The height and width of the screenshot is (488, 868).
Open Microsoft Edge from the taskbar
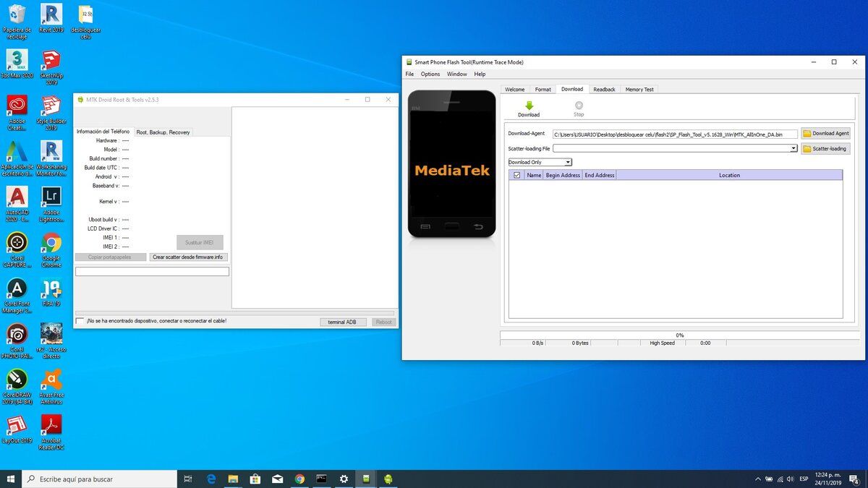point(211,479)
